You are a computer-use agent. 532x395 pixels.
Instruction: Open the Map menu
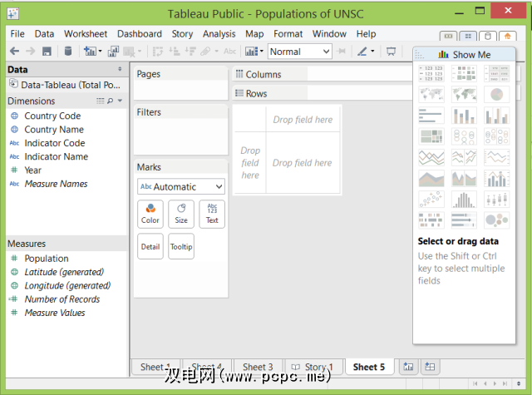(x=254, y=34)
